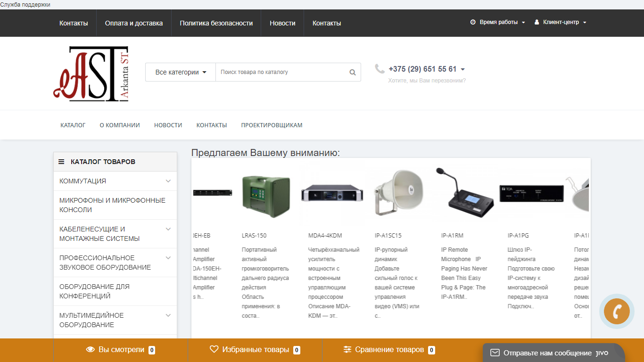The image size is (644, 362).
Task: Open the Избранные товары panel
Action: pos(255,350)
